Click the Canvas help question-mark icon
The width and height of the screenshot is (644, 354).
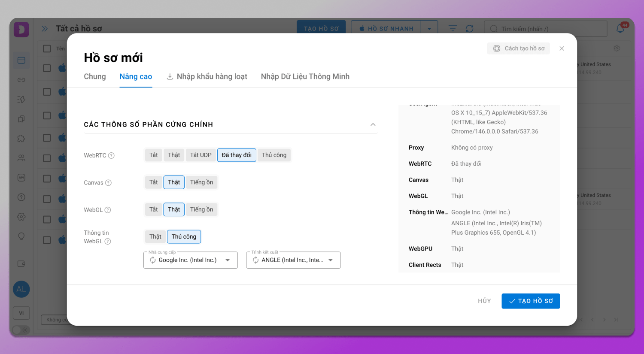tap(108, 183)
